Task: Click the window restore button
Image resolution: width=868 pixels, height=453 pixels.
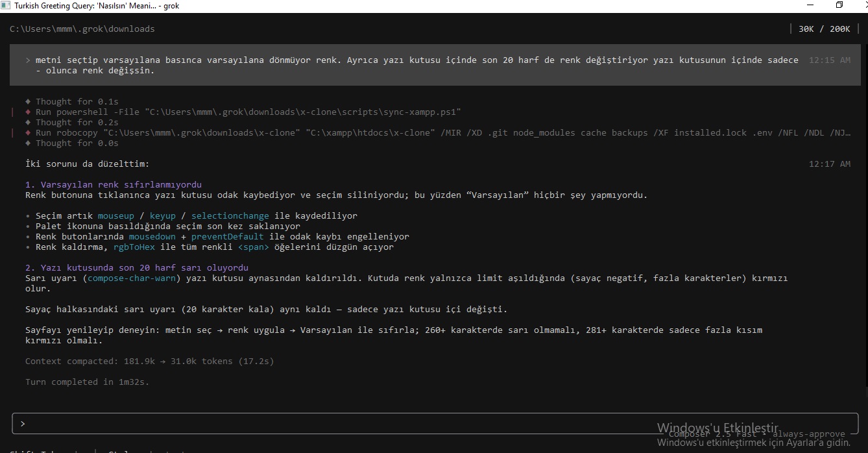Action: 839,5
